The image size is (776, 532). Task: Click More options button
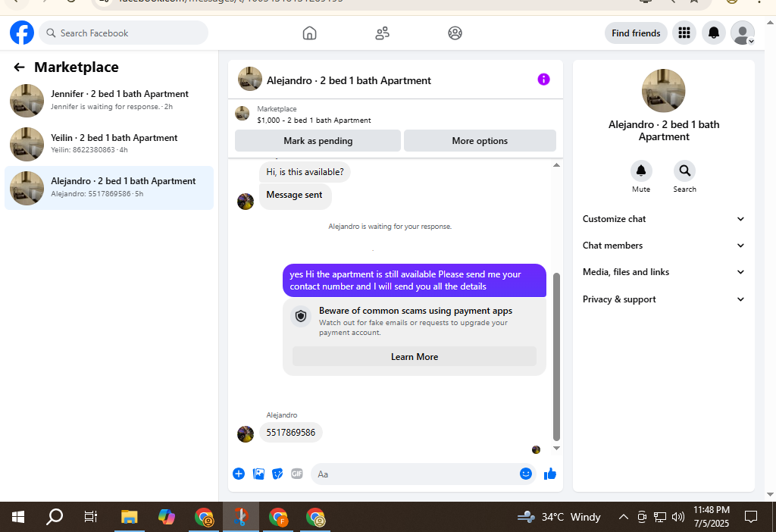coord(480,141)
